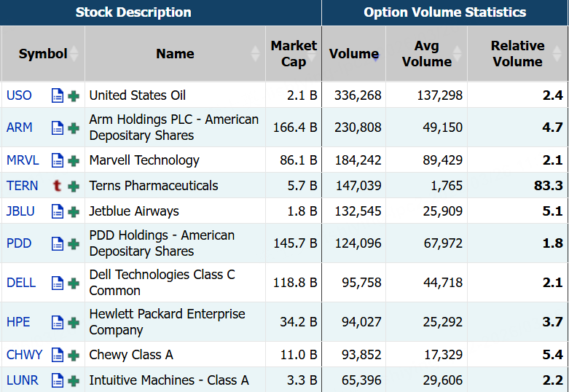Image resolution: width=569 pixels, height=392 pixels.
Task: Open the PDD ticker symbol link
Action: tap(19, 243)
